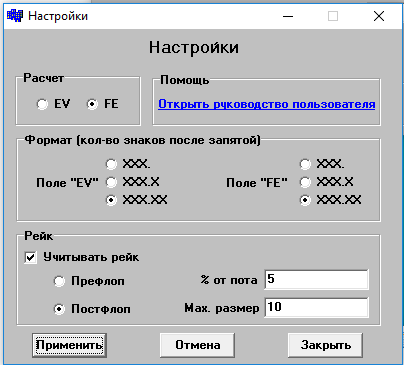Screen dimensions: 404x365
Task: Click the Помощь group label
Action: tap(184, 80)
